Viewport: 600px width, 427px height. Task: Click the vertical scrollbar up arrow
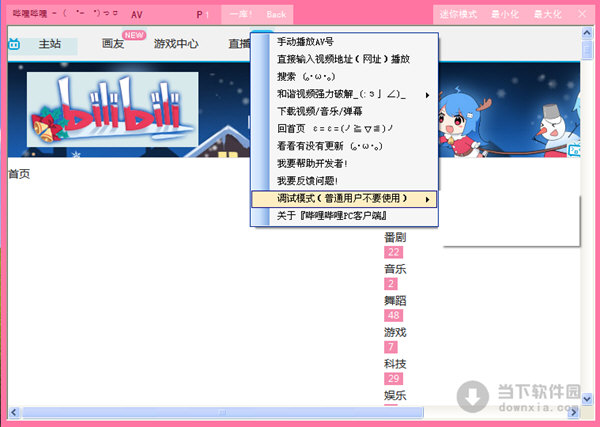click(587, 33)
